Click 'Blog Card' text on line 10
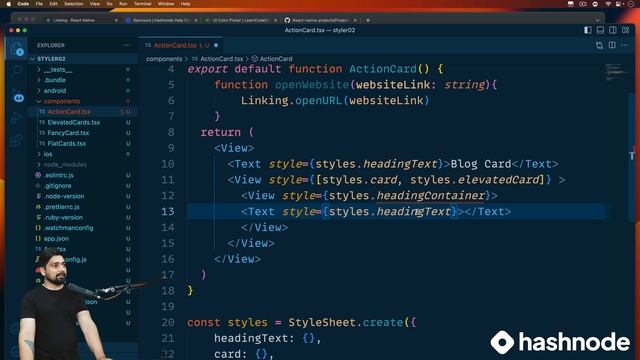 coord(481,164)
